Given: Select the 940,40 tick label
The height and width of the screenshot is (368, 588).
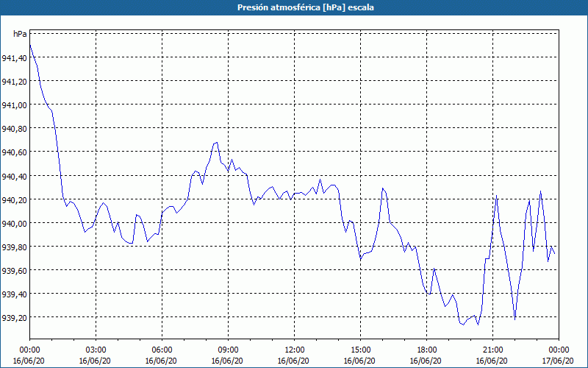Looking at the screenshot, I should pos(14,176).
